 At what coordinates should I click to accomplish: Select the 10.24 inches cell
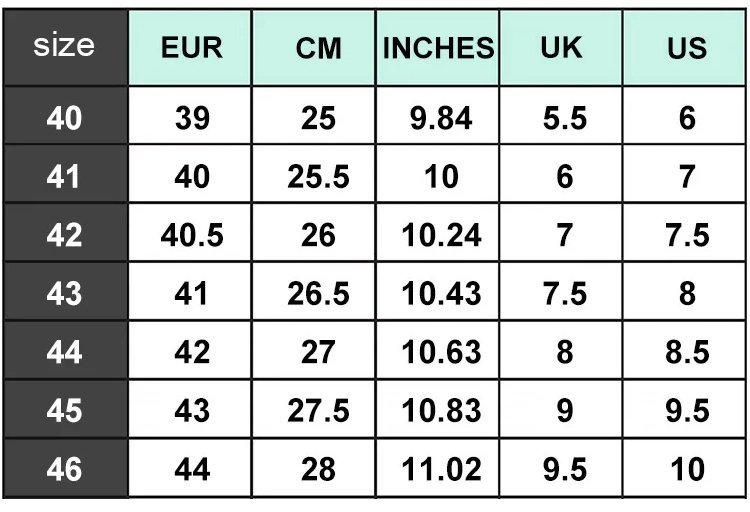tap(441, 235)
